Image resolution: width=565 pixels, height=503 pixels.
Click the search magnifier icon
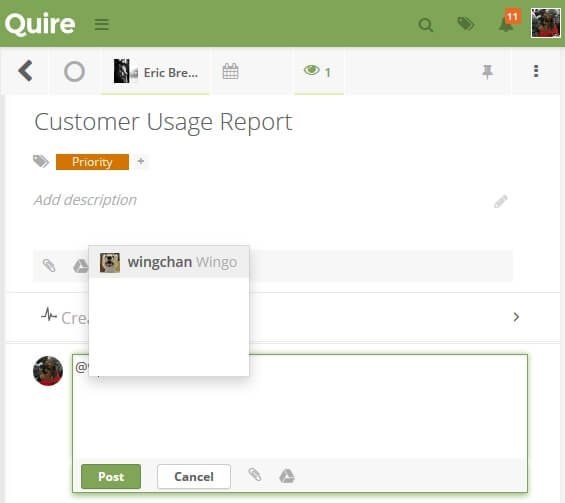(426, 25)
